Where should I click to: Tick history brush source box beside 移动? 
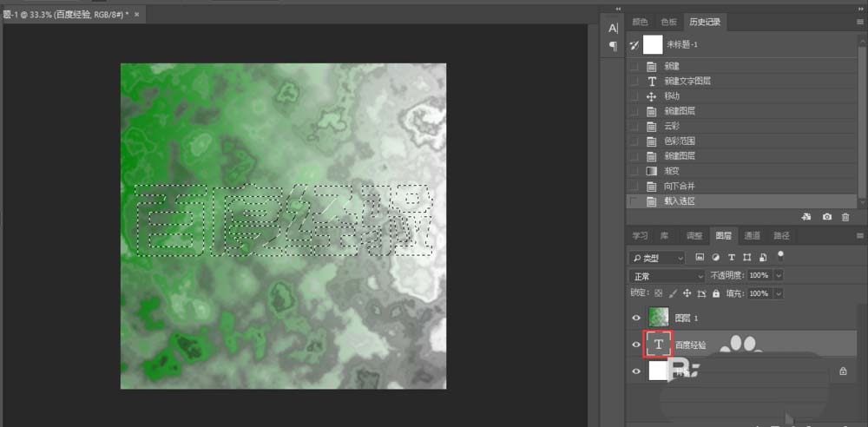pos(634,96)
